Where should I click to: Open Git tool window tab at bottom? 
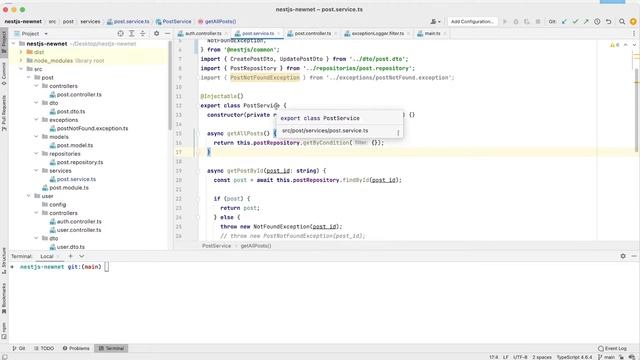click(19, 348)
